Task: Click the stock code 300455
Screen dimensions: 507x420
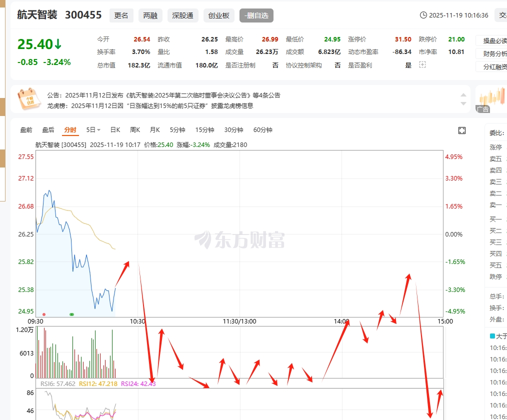Action: (83, 15)
